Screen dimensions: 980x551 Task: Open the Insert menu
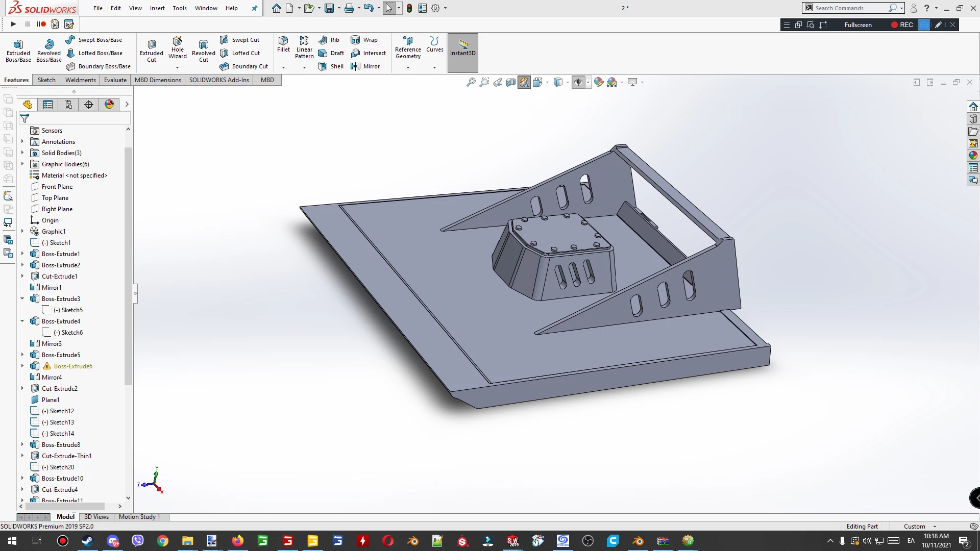point(157,8)
